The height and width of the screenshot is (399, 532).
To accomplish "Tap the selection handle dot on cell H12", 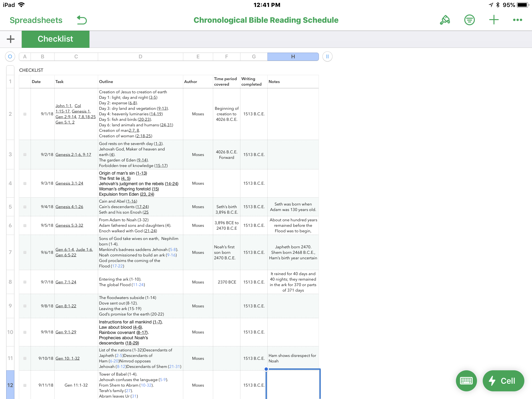I will click(x=266, y=369).
